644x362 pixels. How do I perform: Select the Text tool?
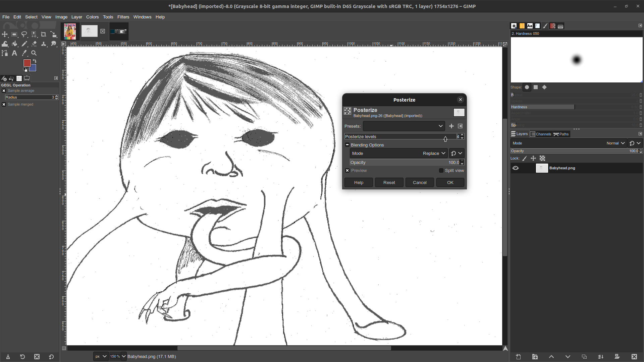tap(15, 53)
